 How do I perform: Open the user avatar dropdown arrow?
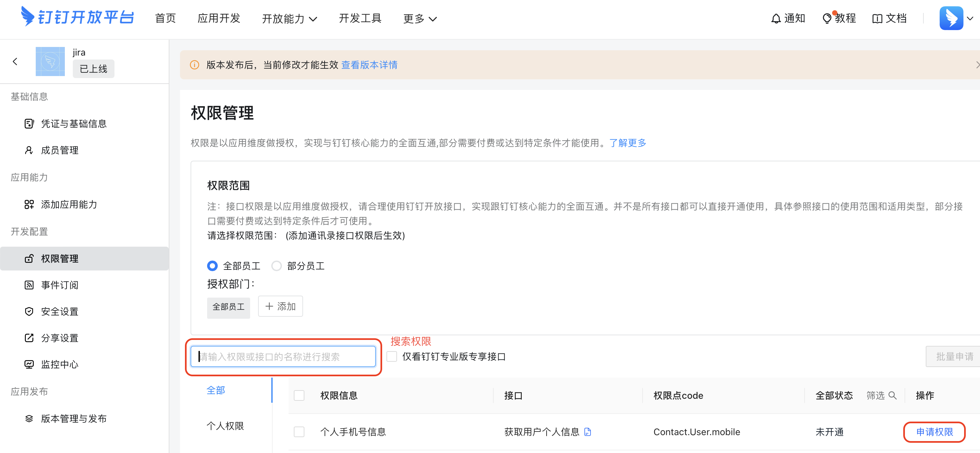click(x=970, y=18)
